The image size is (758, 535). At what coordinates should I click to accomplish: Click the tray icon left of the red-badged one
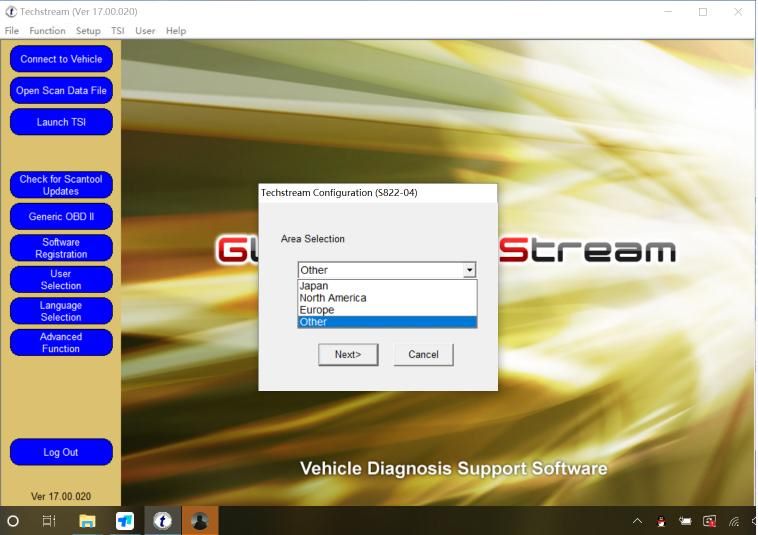(x=685, y=521)
